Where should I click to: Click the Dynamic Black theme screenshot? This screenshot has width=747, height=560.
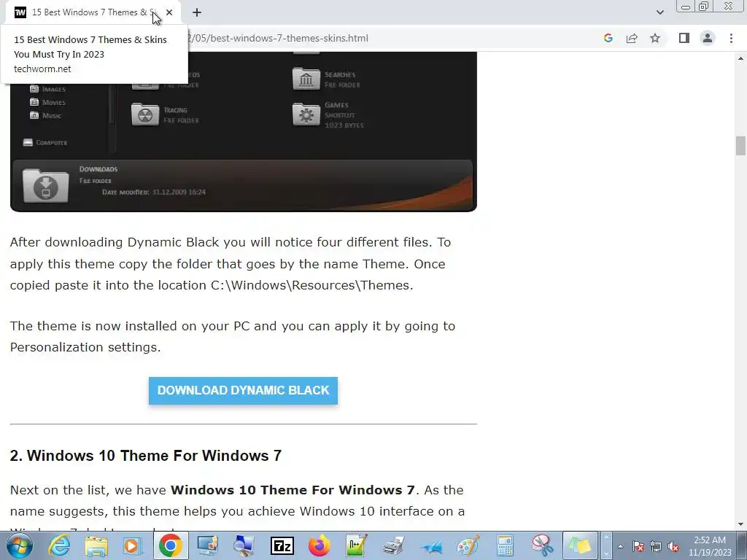coord(243,132)
